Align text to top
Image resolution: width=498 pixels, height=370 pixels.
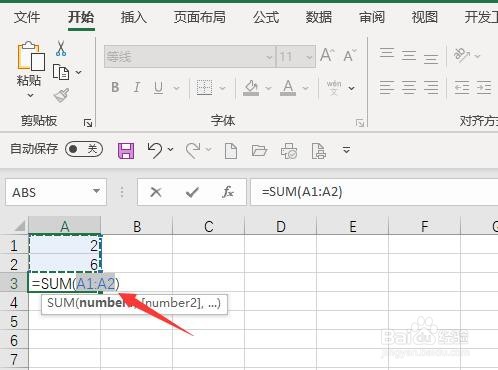click(387, 54)
